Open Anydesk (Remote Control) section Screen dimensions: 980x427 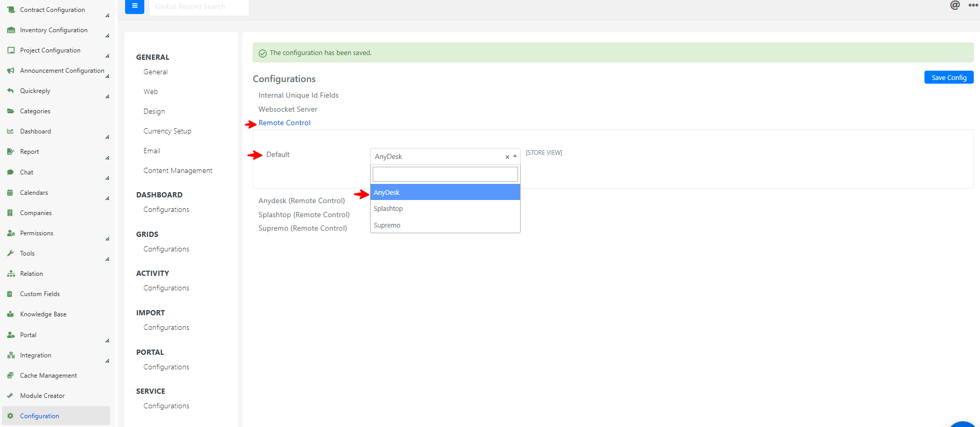(302, 201)
